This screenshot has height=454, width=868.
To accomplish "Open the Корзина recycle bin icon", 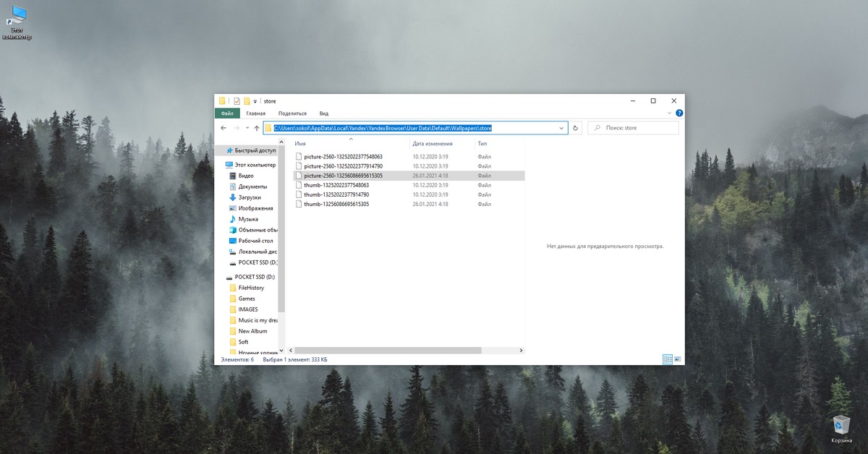I will 841,428.
